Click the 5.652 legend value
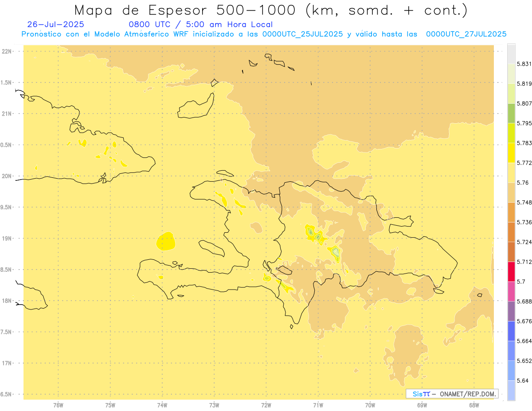 click(x=524, y=361)
